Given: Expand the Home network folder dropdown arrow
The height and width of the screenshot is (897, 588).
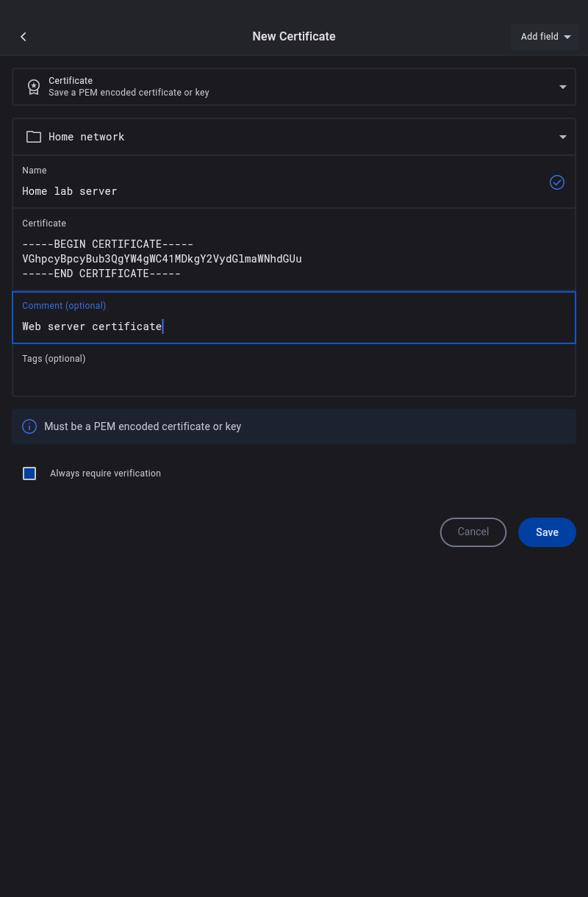Looking at the screenshot, I should point(563,137).
